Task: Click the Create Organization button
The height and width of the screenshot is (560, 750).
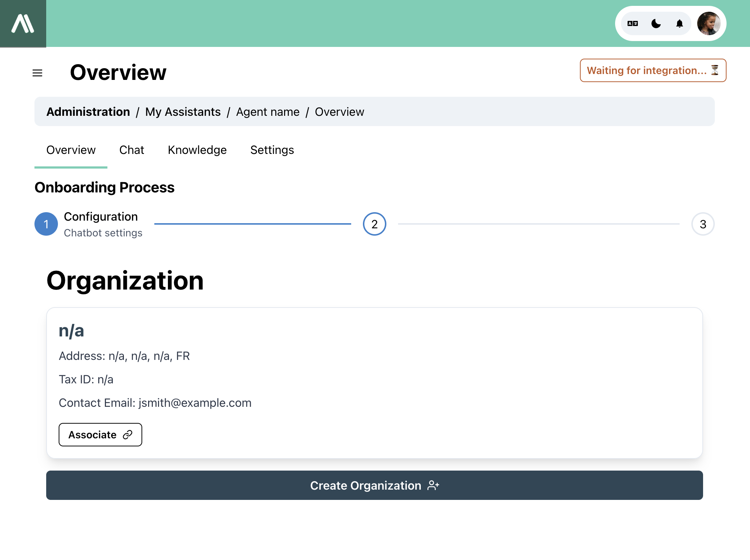Action: [375, 485]
